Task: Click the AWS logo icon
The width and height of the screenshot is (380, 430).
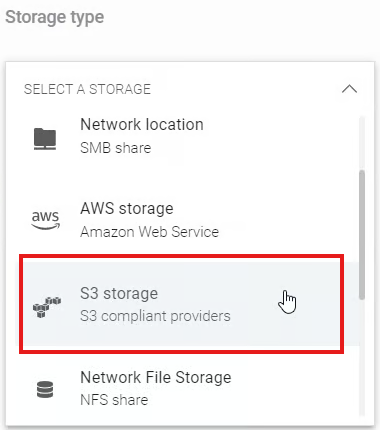Action: point(45,220)
